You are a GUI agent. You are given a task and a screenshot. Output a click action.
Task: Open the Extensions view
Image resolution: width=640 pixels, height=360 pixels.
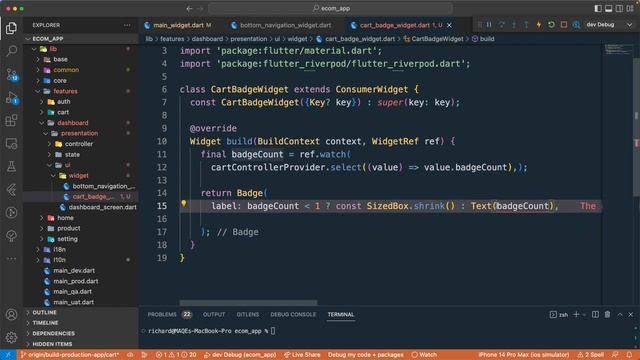click(11, 120)
